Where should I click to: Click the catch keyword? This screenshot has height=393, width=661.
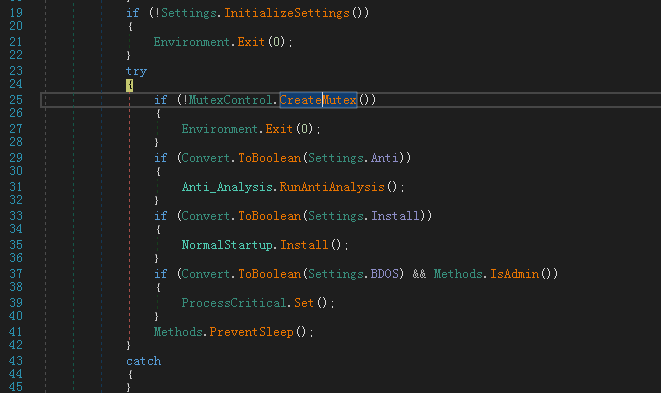(x=143, y=362)
